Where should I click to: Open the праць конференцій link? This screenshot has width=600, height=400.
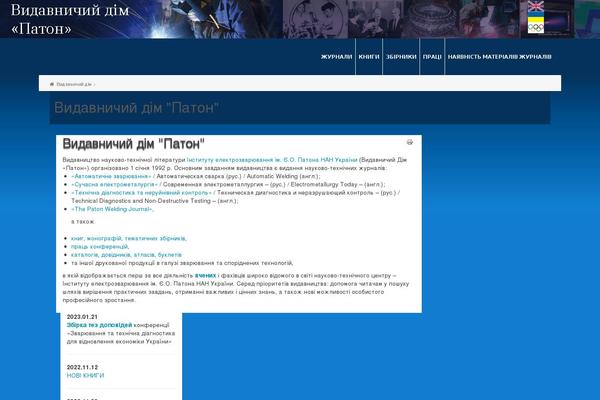pyautogui.click(x=100, y=247)
